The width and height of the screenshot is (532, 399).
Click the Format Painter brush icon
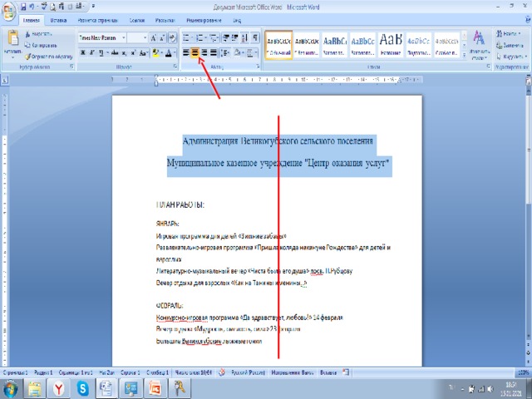point(29,56)
